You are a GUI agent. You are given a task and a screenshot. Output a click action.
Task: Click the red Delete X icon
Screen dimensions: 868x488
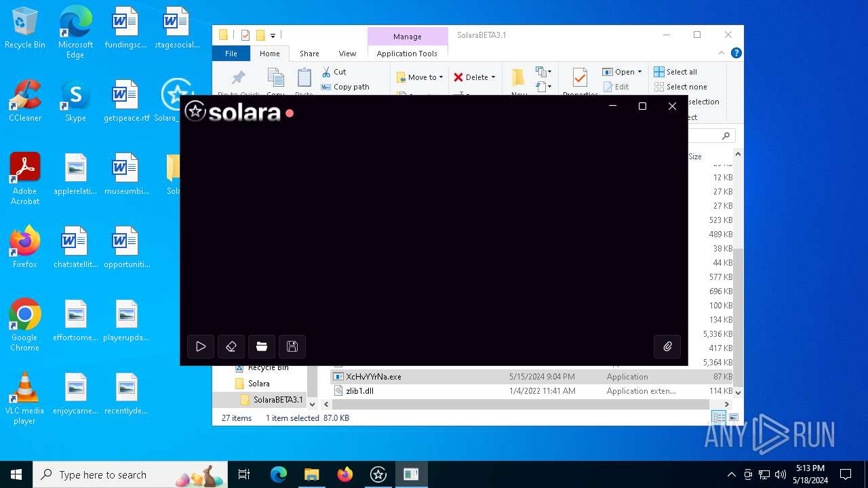(458, 77)
